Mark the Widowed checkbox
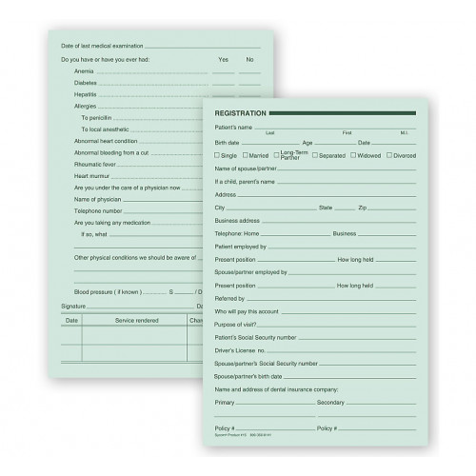 [x=353, y=155]
